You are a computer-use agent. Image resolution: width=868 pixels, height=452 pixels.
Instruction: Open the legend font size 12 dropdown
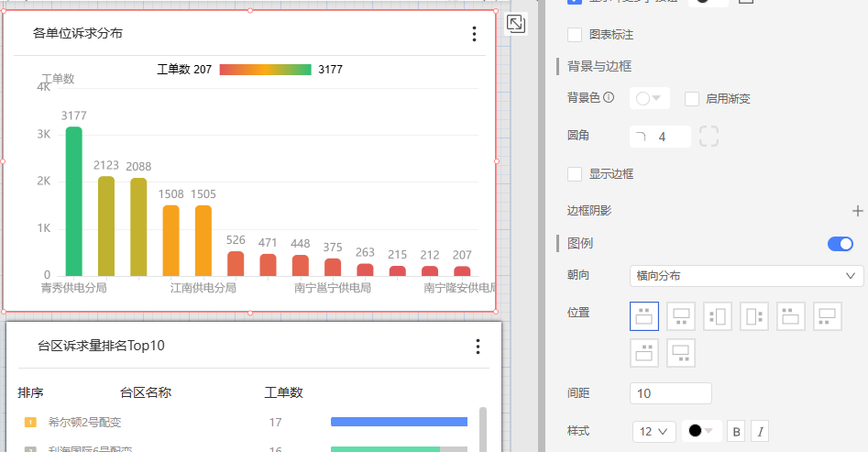coord(654,431)
